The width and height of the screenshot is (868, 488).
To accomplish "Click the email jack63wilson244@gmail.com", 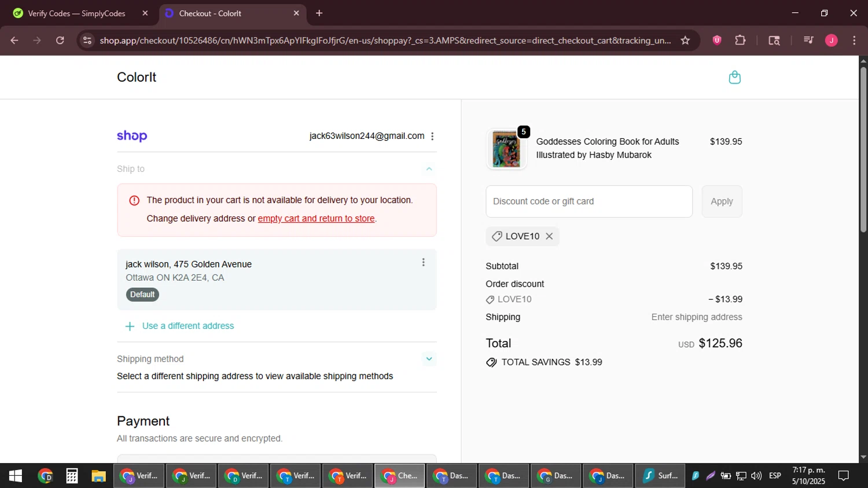I will (x=367, y=136).
